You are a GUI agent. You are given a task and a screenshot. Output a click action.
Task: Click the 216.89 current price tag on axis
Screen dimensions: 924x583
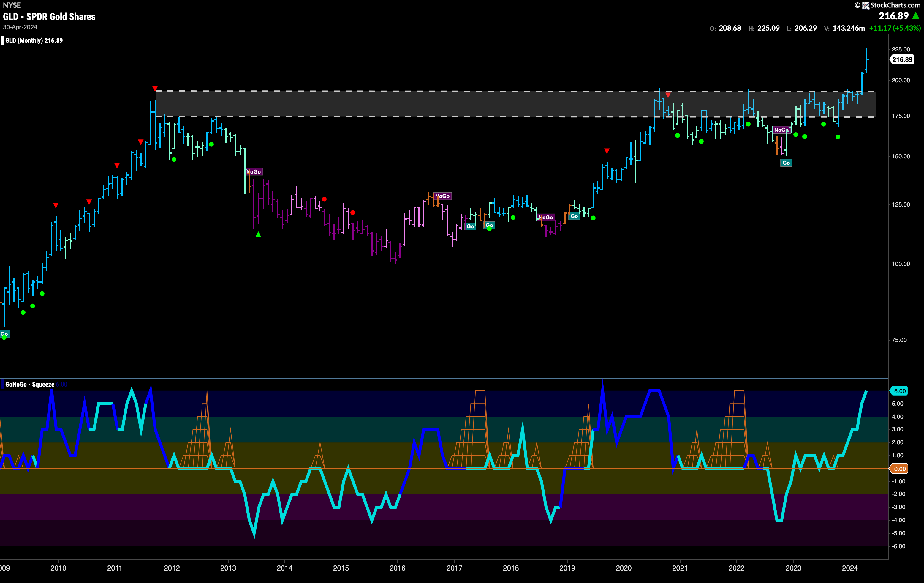click(902, 59)
